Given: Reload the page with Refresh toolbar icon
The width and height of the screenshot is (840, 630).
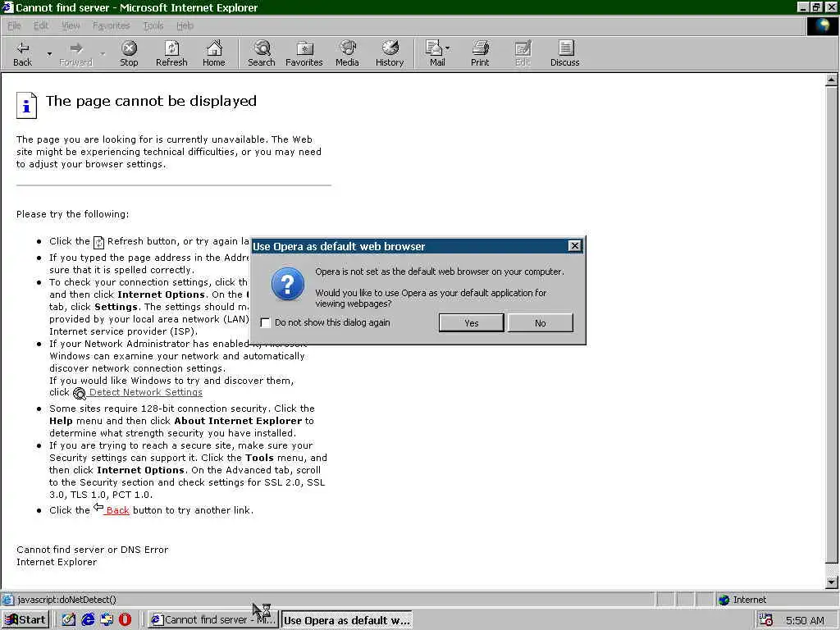Looking at the screenshot, I should point(171,53).
